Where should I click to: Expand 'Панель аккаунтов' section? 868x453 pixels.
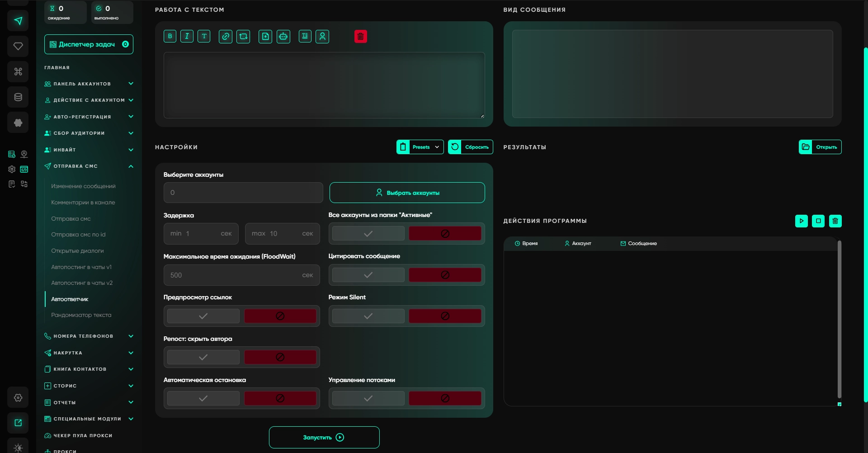coord(89,84)
